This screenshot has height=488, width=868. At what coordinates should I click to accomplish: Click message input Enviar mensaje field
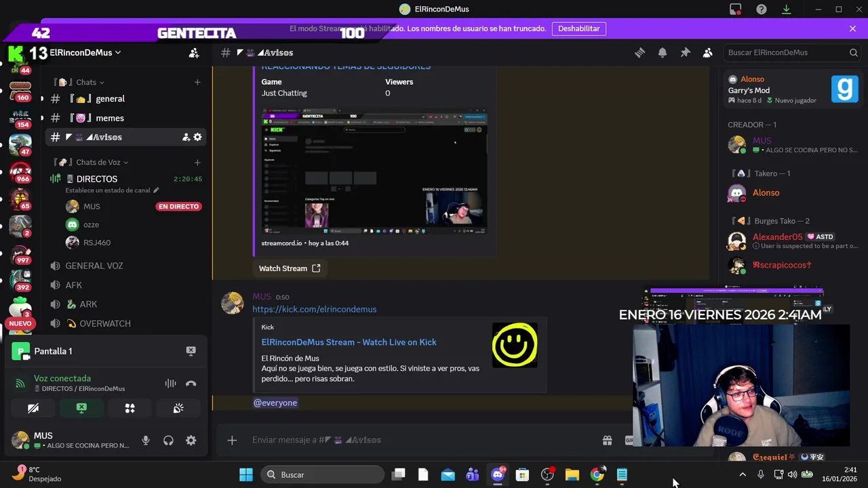420,440
